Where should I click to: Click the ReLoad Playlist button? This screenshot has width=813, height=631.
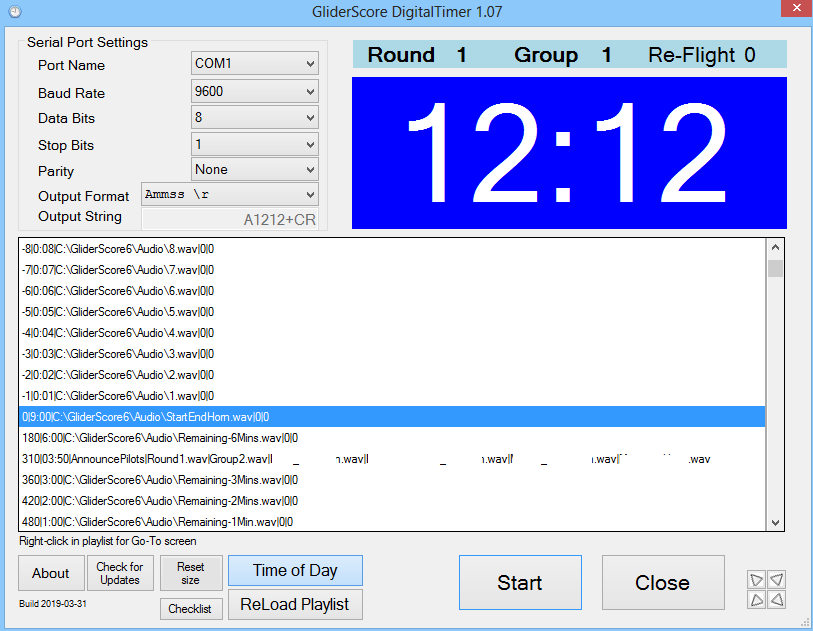[x=295, y=605]
